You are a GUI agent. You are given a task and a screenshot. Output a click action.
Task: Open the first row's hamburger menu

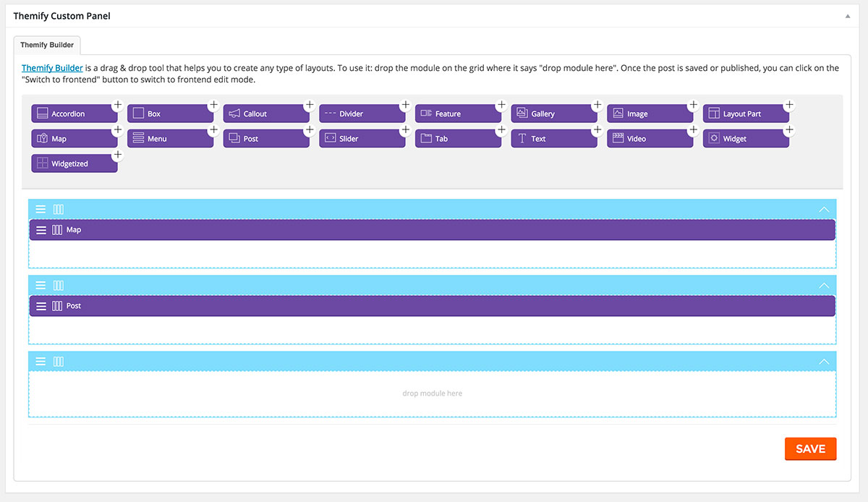[x=41, y=209]
